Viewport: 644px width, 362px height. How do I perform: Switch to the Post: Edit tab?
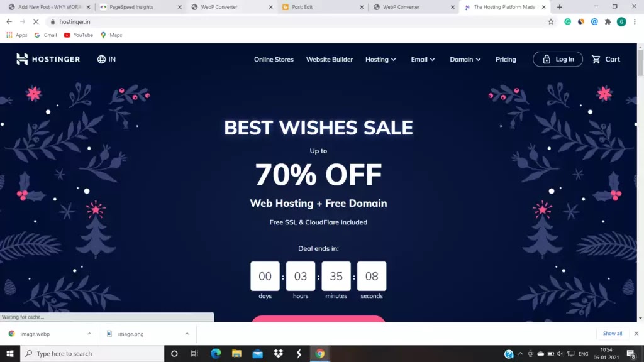(x=323, y=7)
